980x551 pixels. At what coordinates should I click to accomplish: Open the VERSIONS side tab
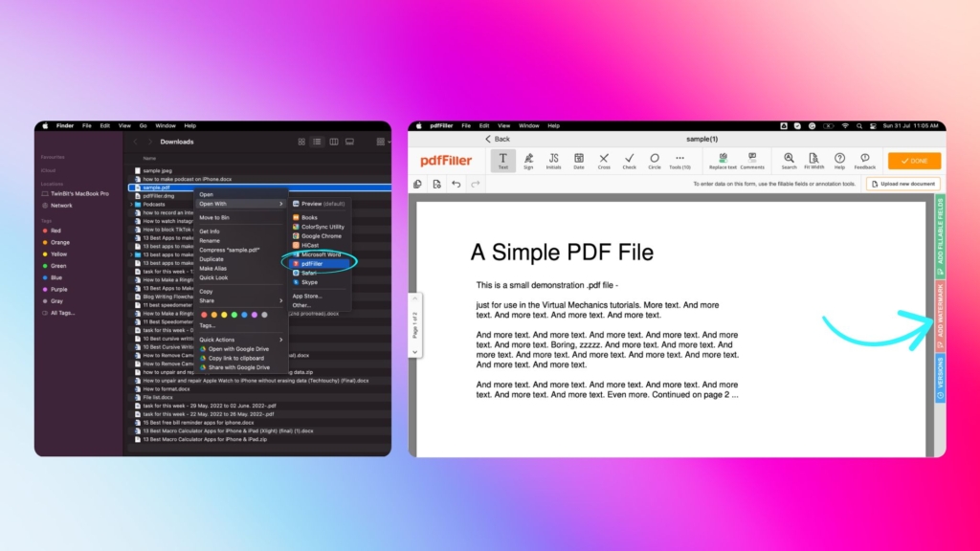tap(940, 379)
